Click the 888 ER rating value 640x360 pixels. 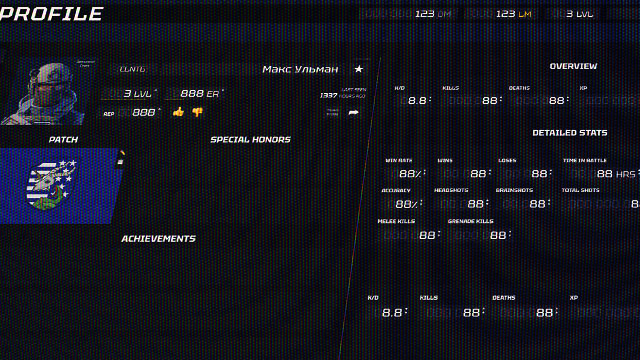[x=200, y=93]
